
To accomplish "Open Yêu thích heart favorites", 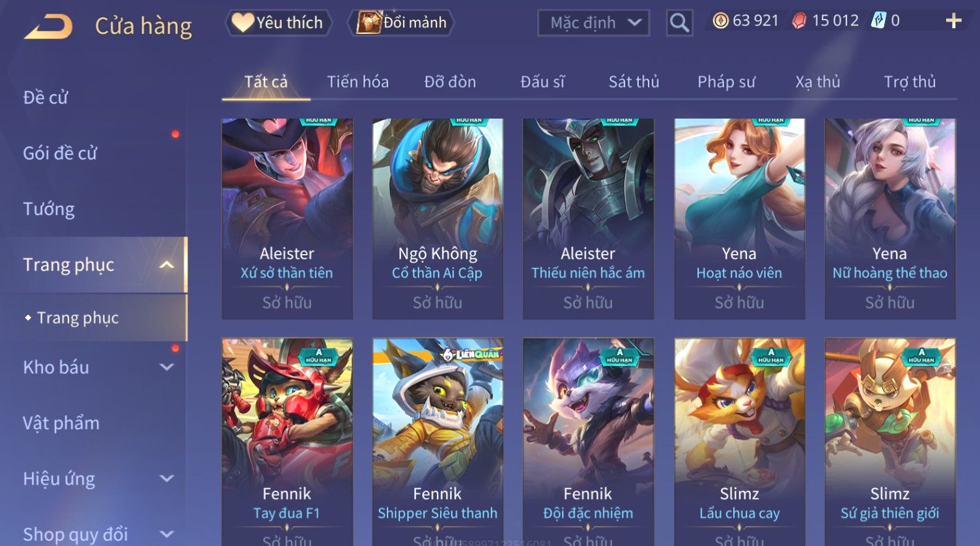I will [x=278, y=23].
